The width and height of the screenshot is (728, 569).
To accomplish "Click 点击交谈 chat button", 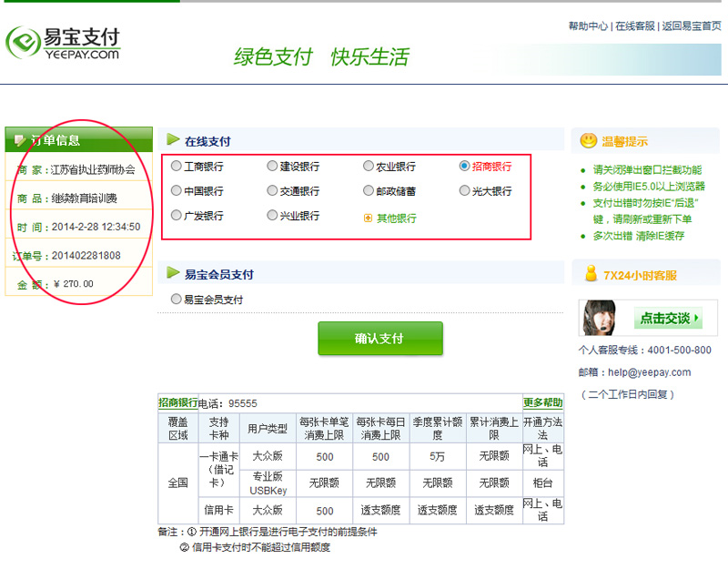I will point(668,318).
